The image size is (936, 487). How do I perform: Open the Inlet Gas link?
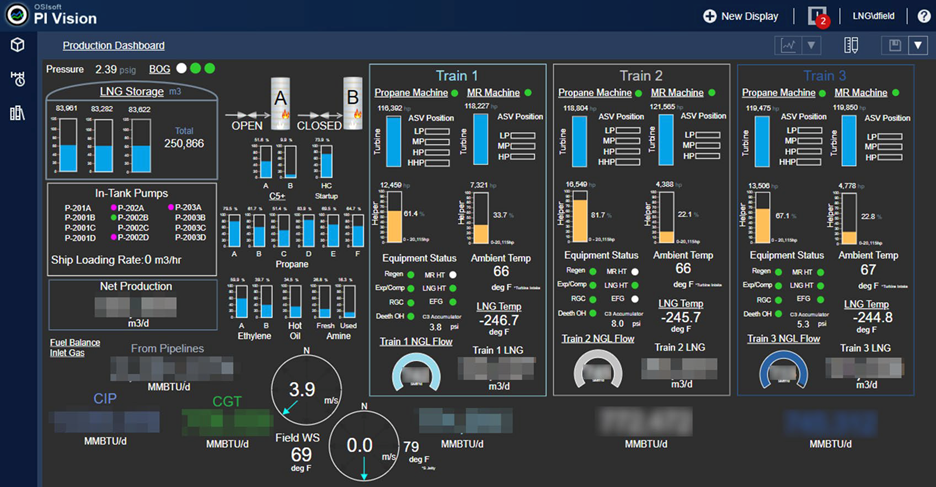tap(67, 353)
